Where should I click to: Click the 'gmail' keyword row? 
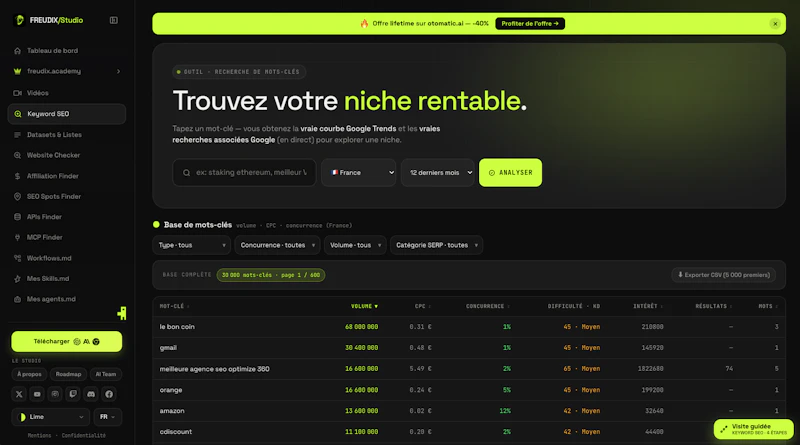tap(469, 348)
